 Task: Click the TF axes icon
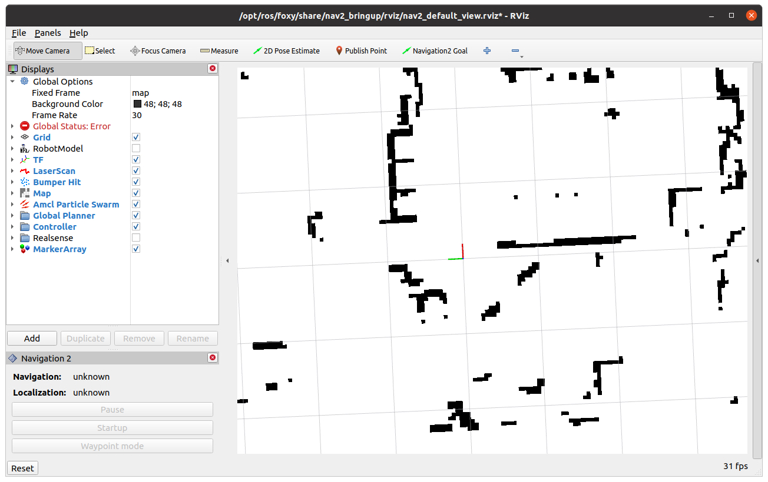click(x=24, y=160)
